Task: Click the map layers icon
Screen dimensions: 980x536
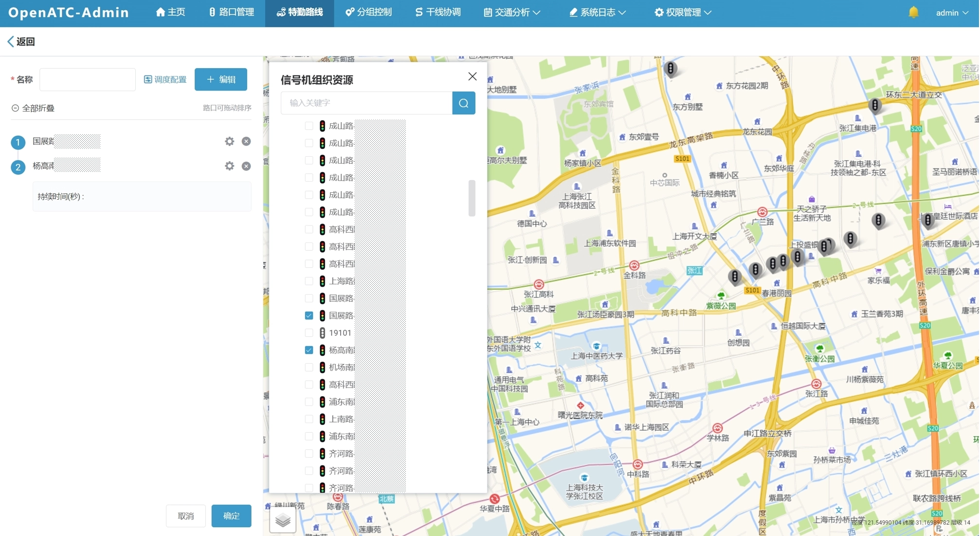Action: coord(283,520)
